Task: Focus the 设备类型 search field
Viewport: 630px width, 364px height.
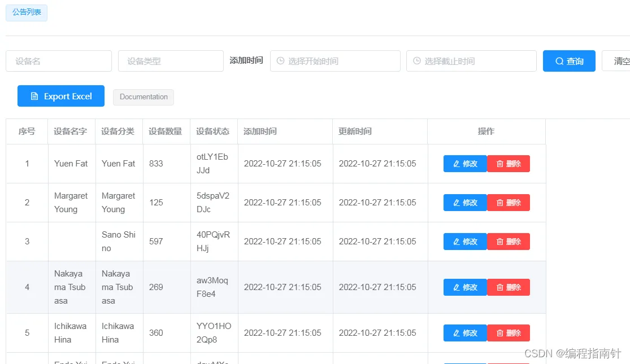Action: (x=171, y=61)
